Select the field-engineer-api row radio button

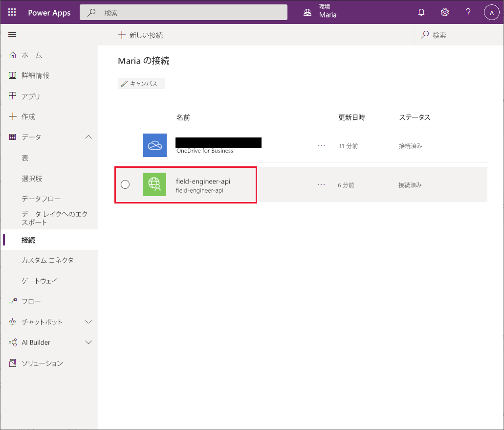[125, 184]
